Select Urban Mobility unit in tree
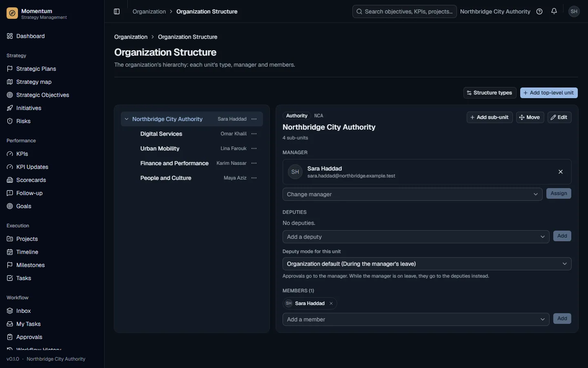 point(160,148)
